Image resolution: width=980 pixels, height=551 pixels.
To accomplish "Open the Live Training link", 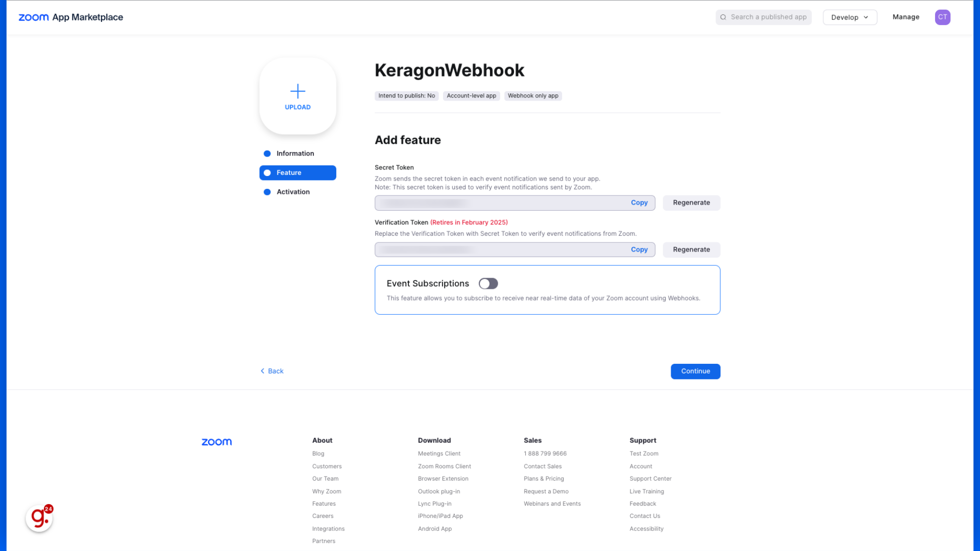I will (647, 491).
